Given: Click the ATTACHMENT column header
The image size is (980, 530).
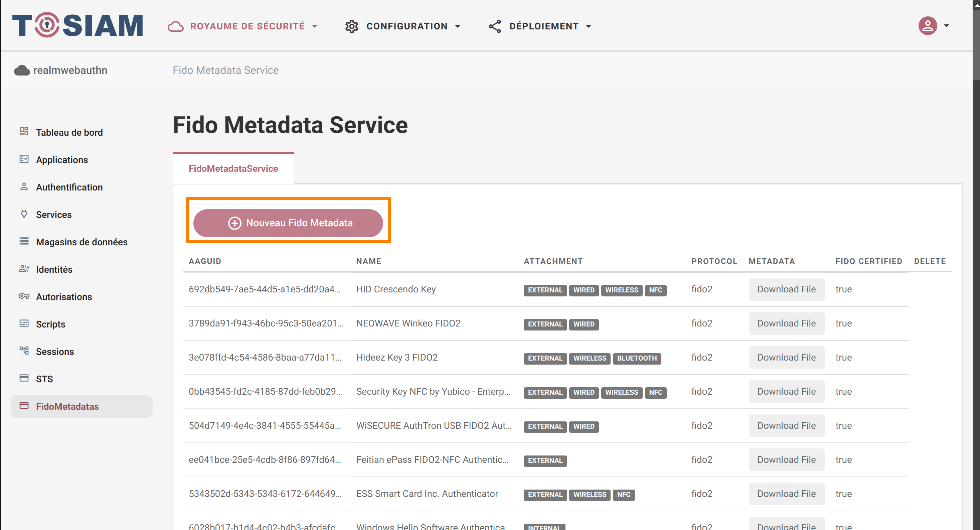Looking at the screenshot, I should pyautogui.click(x=553, y=261).
